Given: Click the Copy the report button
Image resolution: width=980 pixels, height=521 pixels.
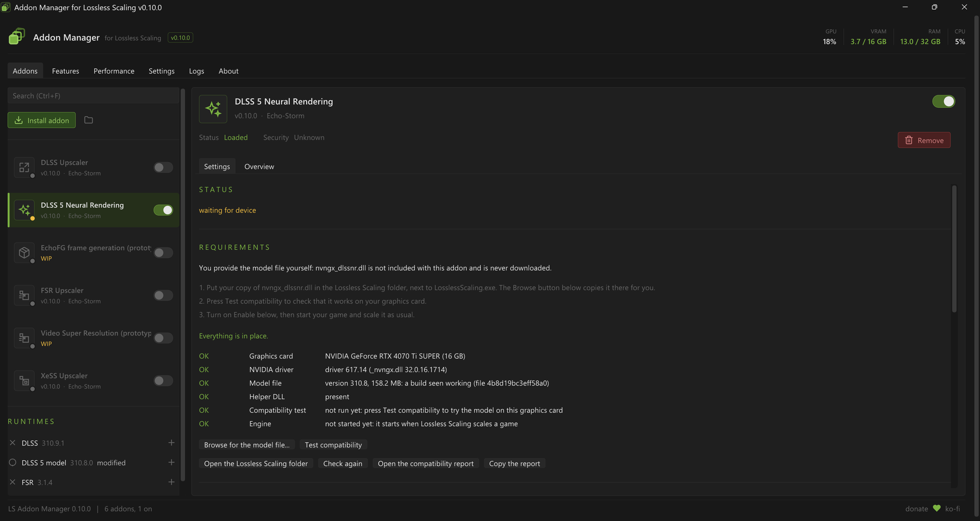Looking at the screenshot, I should [514, 464].
